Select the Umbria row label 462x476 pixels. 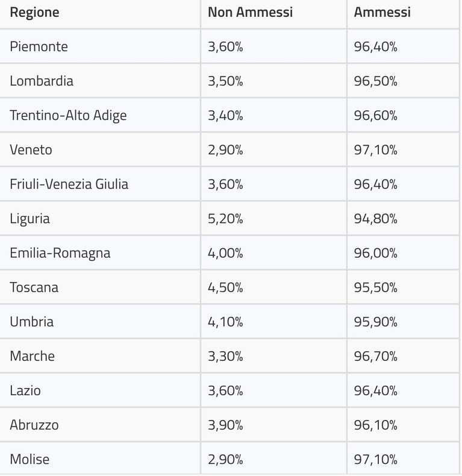31,322
